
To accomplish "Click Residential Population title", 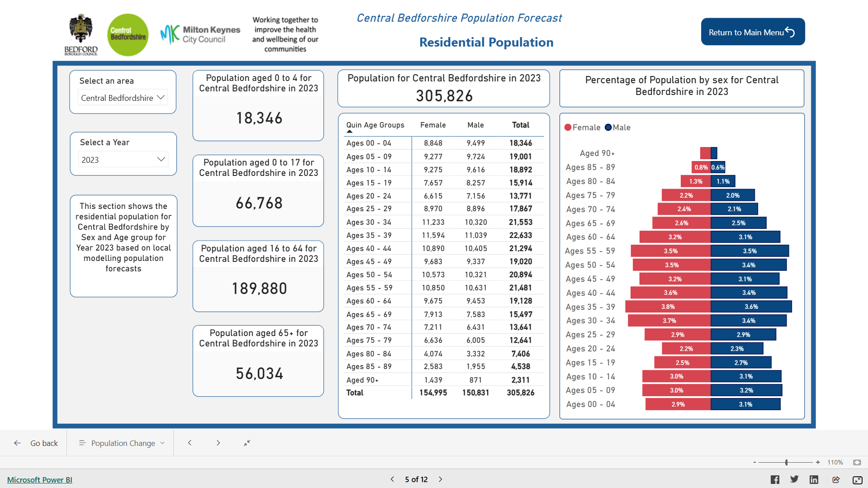I will pos(486,42).
